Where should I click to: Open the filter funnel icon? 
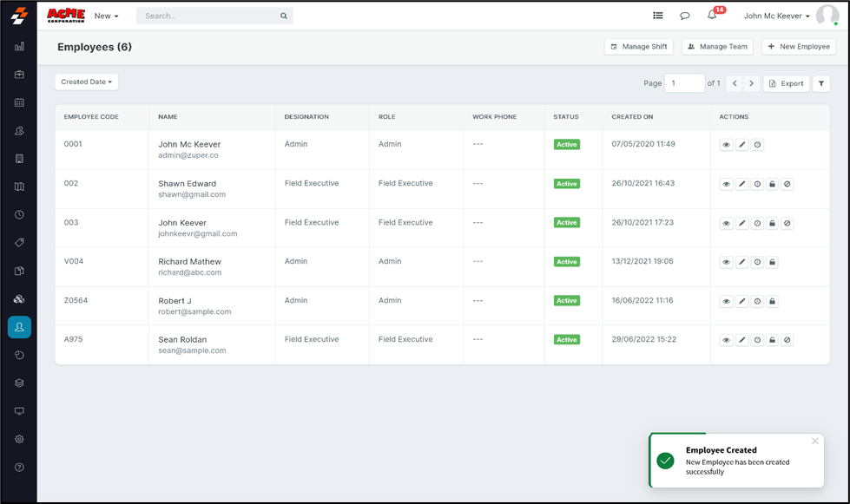(821, 83)
